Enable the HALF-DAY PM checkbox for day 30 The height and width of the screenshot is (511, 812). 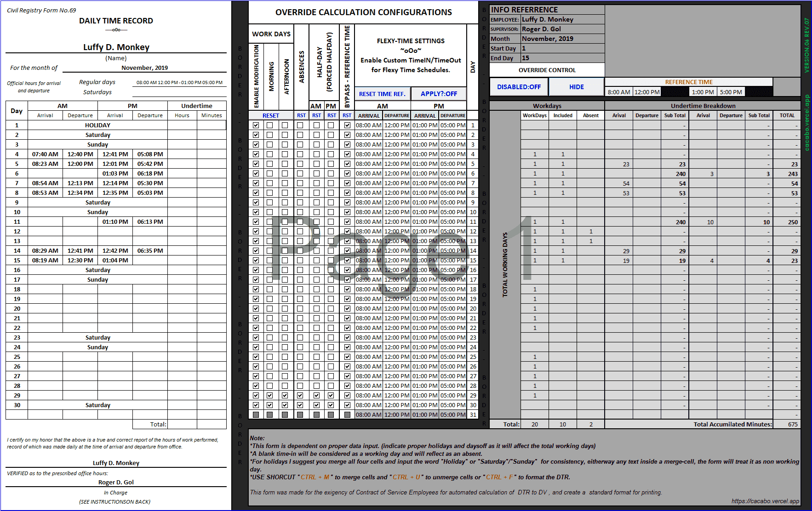click(331, 405)
